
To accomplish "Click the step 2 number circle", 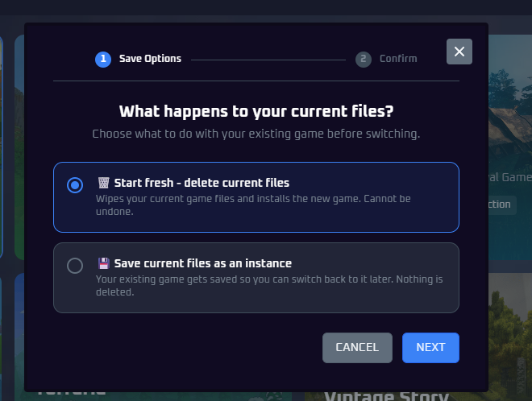I will [364, 59].
